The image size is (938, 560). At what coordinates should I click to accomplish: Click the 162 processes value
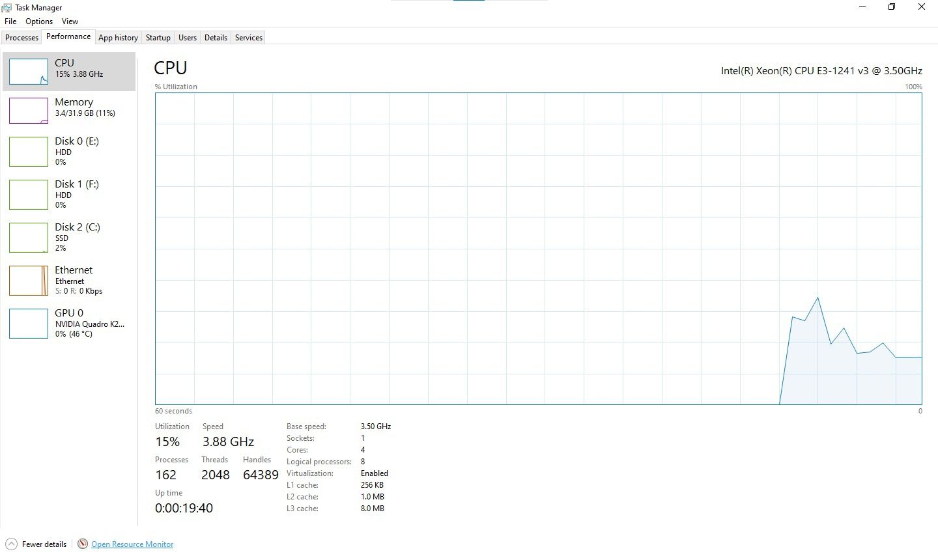165,475
